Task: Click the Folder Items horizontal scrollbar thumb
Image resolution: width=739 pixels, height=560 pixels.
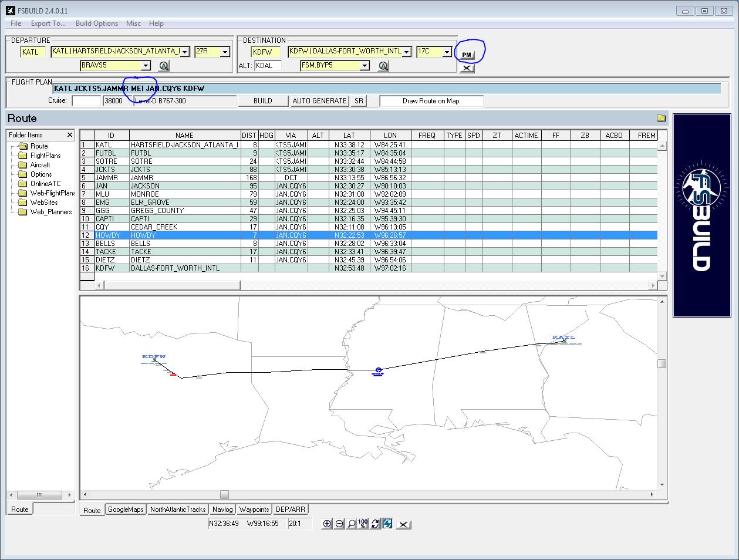Action: click(39, 495)
